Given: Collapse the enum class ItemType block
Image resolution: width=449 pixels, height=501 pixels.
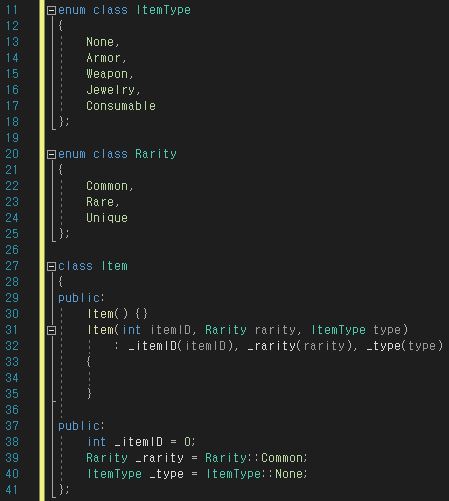Looking at the screenshot, I should click(51, 11).
